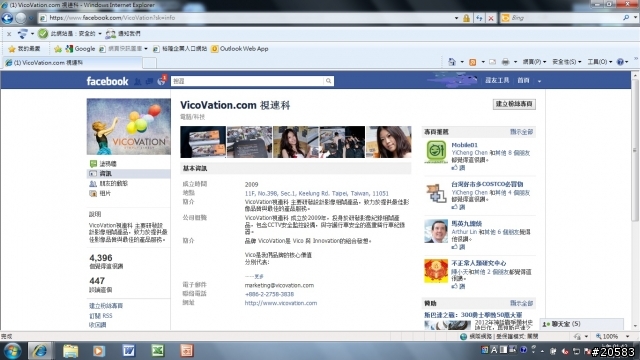This screenshot has width=640, height=360.
Task: Open Outlook Web App favorites link
Action: click(x=240, y=49)
